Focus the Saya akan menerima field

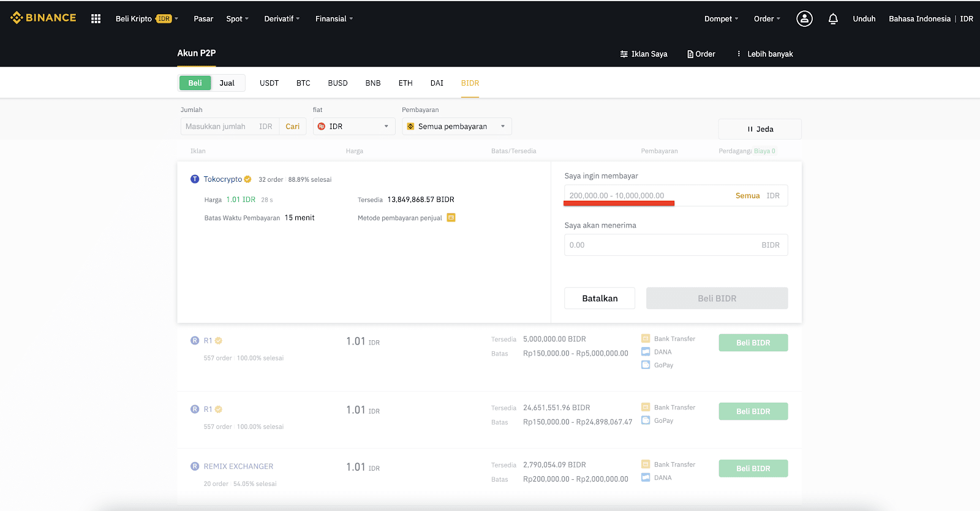tap(676, 245)
